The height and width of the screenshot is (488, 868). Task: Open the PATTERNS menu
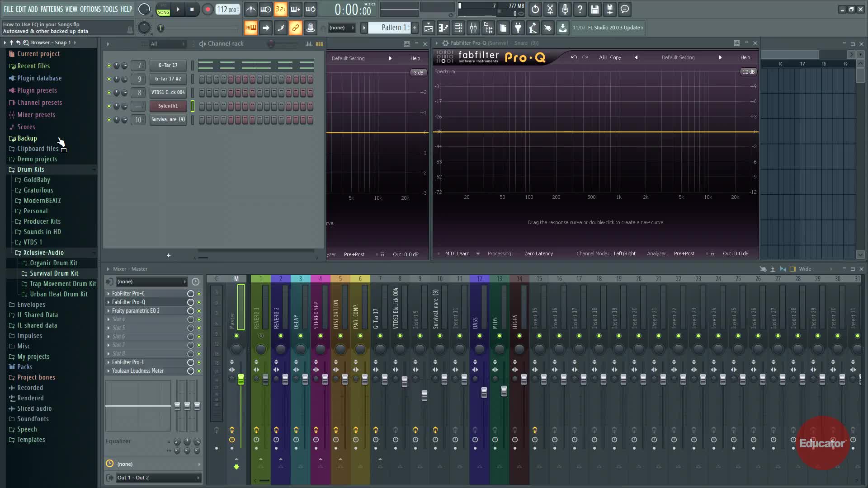[52, 9]
